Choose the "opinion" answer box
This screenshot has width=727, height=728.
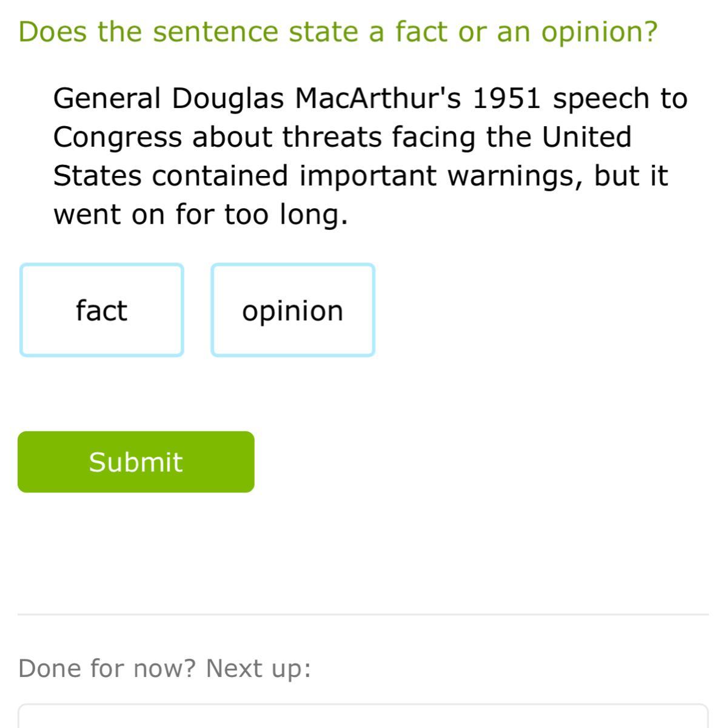(293, 310)
